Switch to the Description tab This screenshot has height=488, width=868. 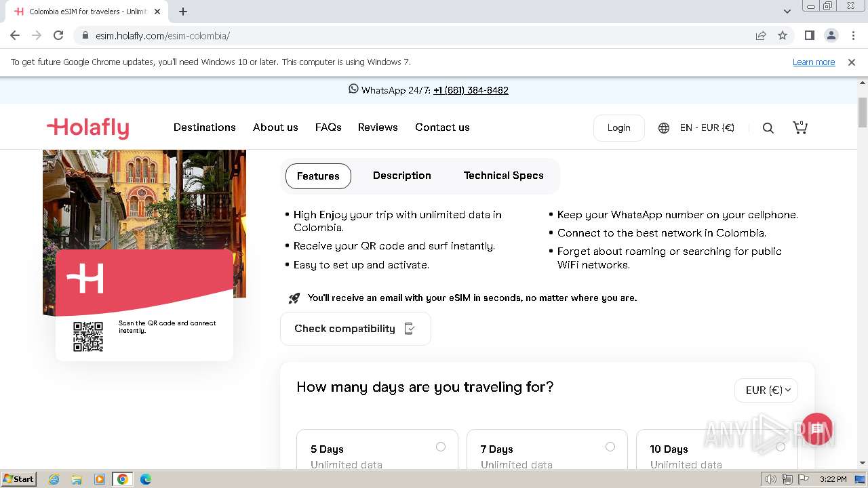402,176
